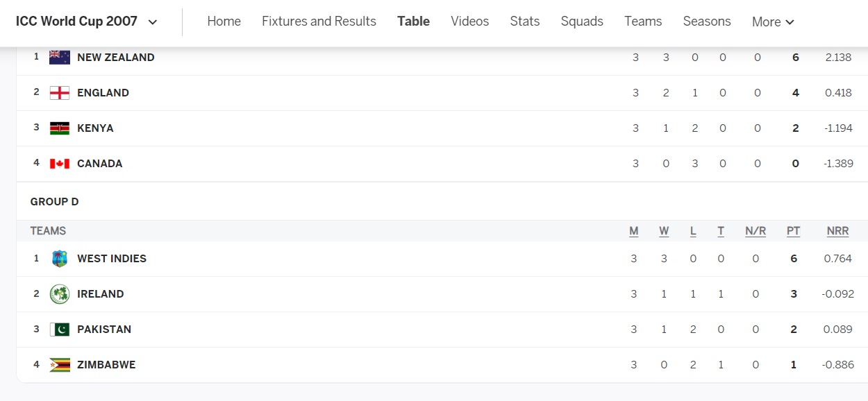868x401 pixels.
Task: Click the Ireland shamrock logo
Action: click(x=60, y=294)
